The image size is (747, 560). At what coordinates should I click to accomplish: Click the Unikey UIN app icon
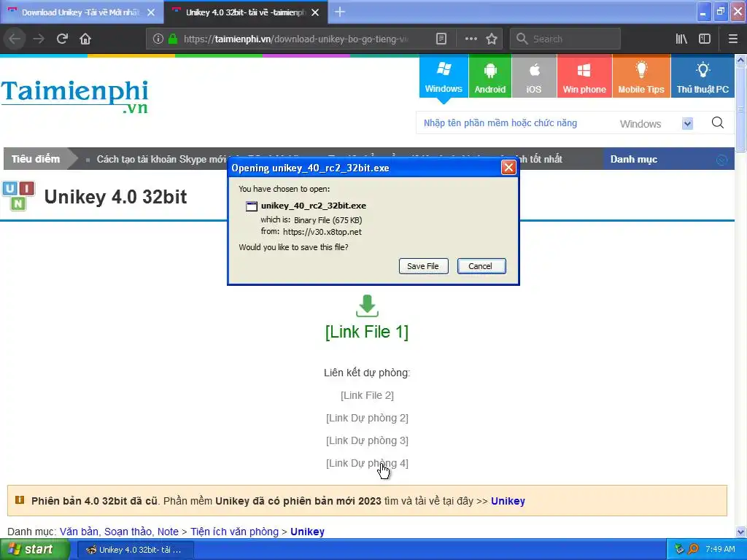tap(18, 195)
